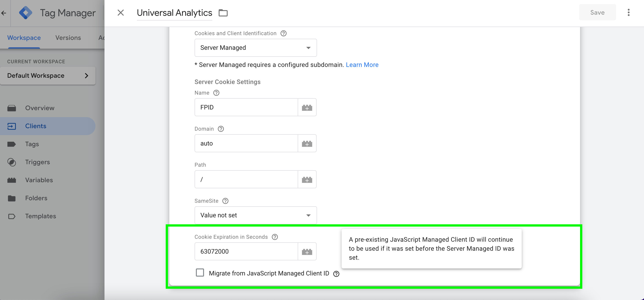Open help icon next to Domain

click(x=221, y=129)
